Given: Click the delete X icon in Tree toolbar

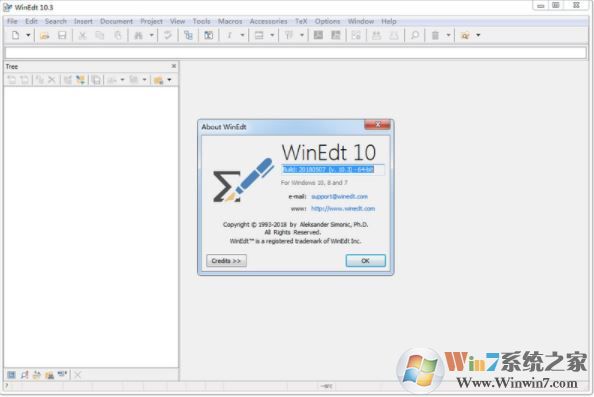Looking at the screenshot, I should click(x=52, y=80).
